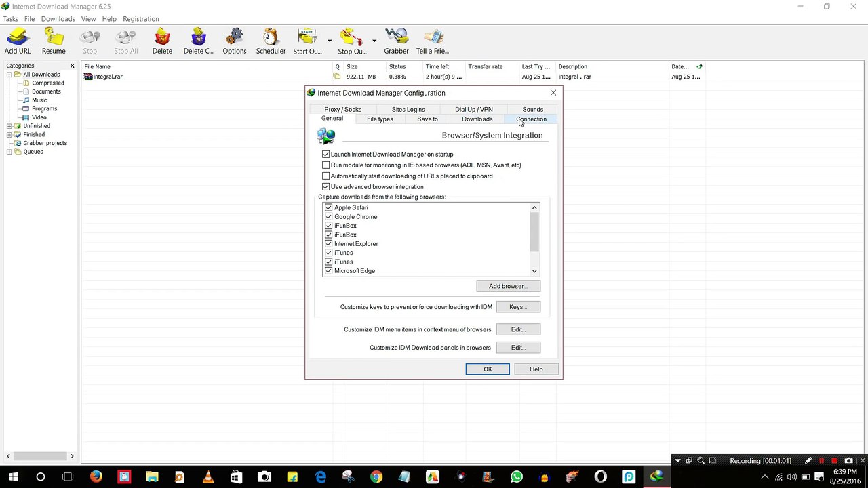Image resolution: width=868 pixels, height=488 pixels.
Task: Click Edit for IDM Download panels
Action: [x=517, y=348]
